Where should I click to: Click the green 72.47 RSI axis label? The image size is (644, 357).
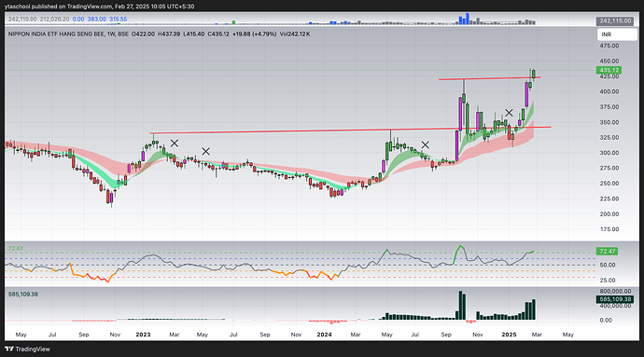[607, 251]
